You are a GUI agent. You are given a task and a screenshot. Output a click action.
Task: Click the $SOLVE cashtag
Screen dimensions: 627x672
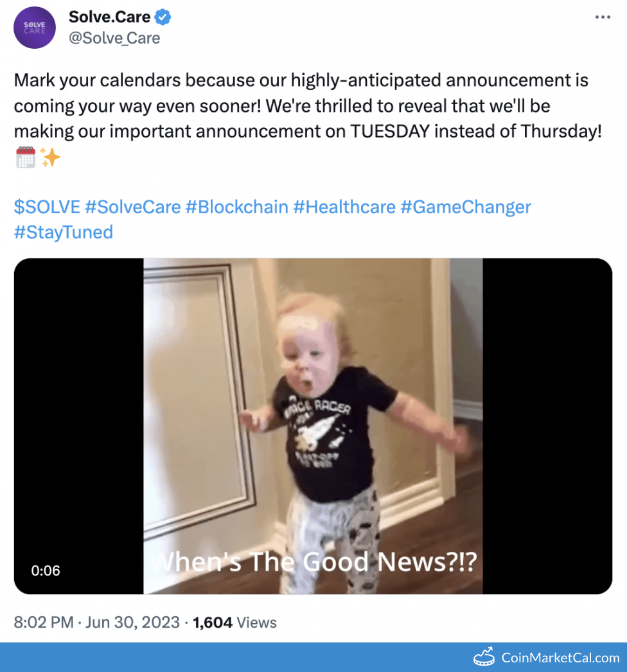click(x=47, y=207)
